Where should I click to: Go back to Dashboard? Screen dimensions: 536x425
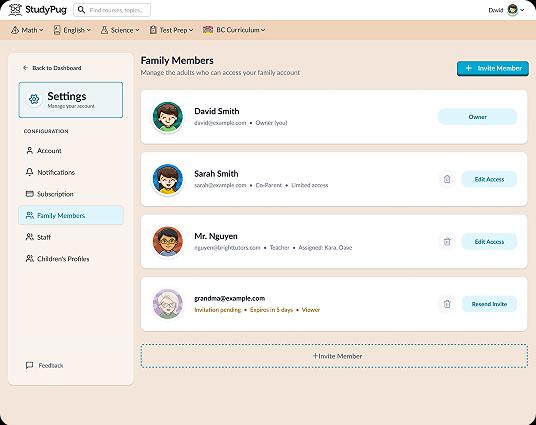[52, 68]
